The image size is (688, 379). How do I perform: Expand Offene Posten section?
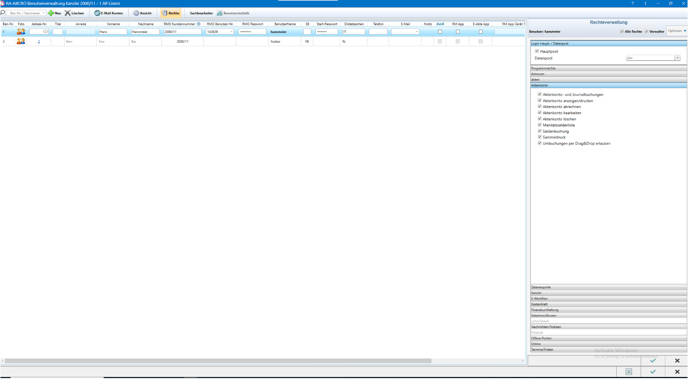pyautogui.click(x=609, y=338)
